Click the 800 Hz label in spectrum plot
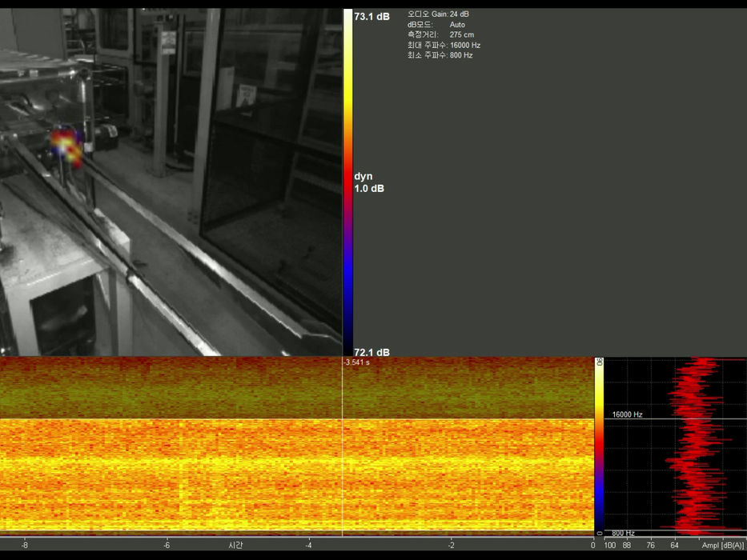 (623, 533)
